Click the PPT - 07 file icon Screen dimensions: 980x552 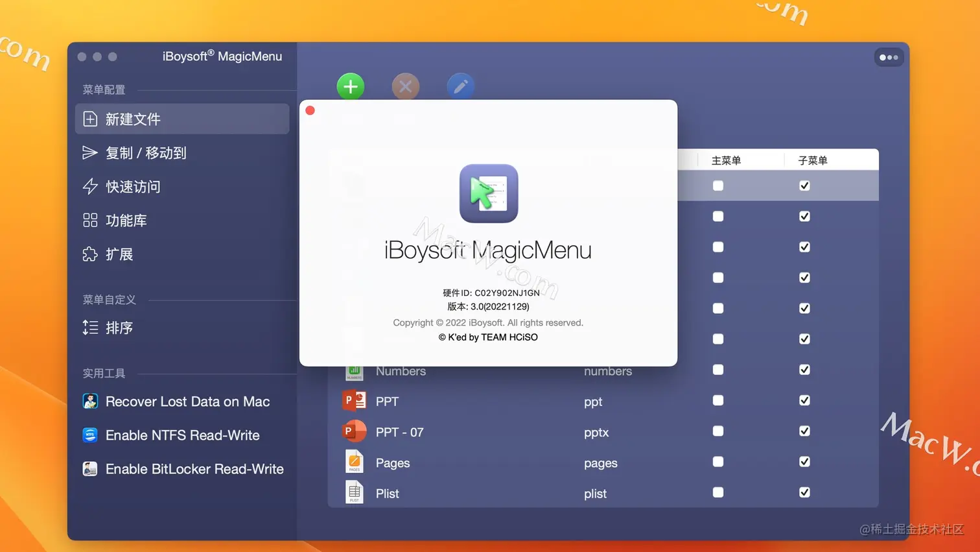point(354,431)
